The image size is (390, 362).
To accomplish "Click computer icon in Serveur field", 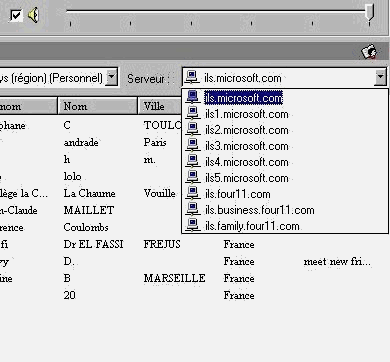I will pos(191,77).
